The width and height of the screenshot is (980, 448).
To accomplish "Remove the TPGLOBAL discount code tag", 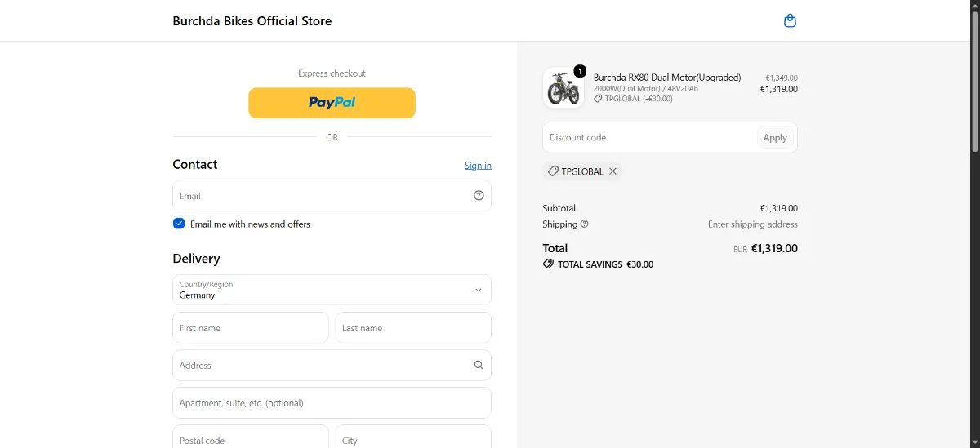I will [612, 171].
